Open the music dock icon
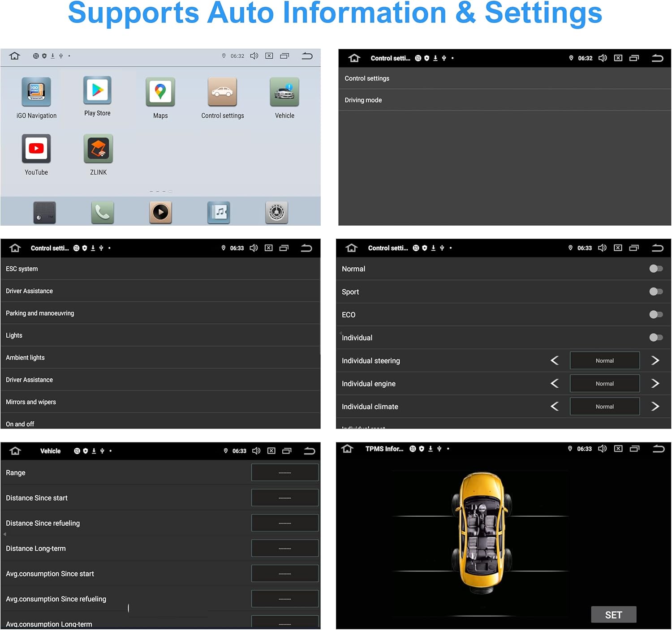 click(219, 212)
